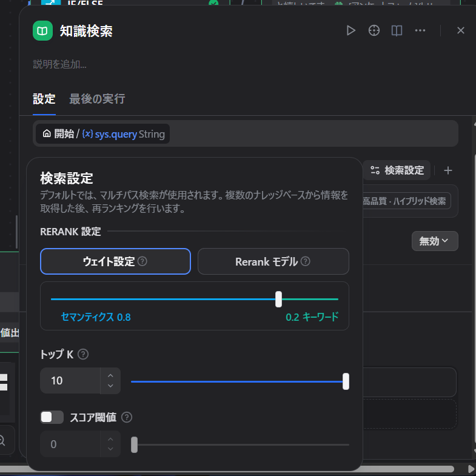
Task: Click help icon beside スコア閾値
Action: 127,417
